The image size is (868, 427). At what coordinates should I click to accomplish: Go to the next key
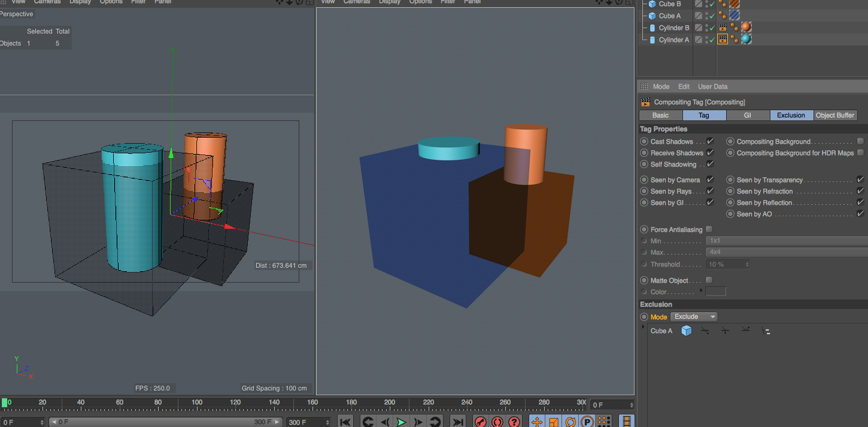click(435, 422)
